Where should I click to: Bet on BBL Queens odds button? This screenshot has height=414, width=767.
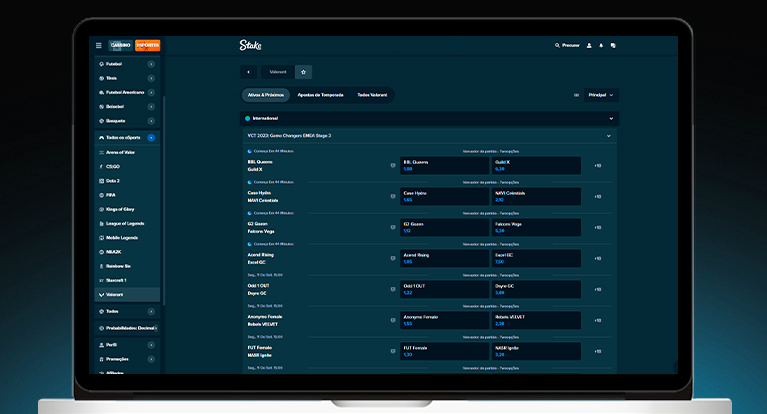point(444,165)
